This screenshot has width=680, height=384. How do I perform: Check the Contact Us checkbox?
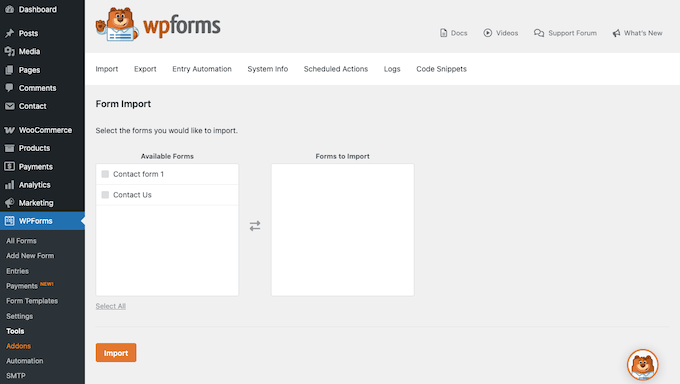(105, 195)
